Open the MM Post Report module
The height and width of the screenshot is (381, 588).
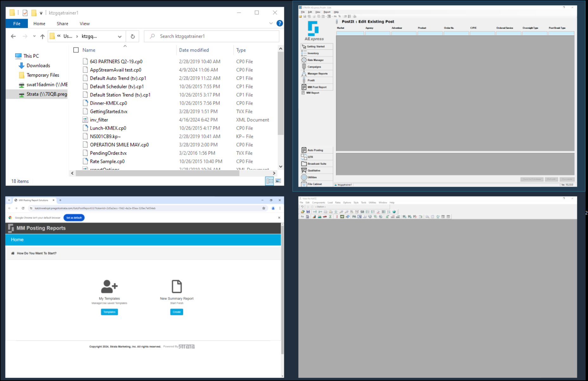point(316,87)
